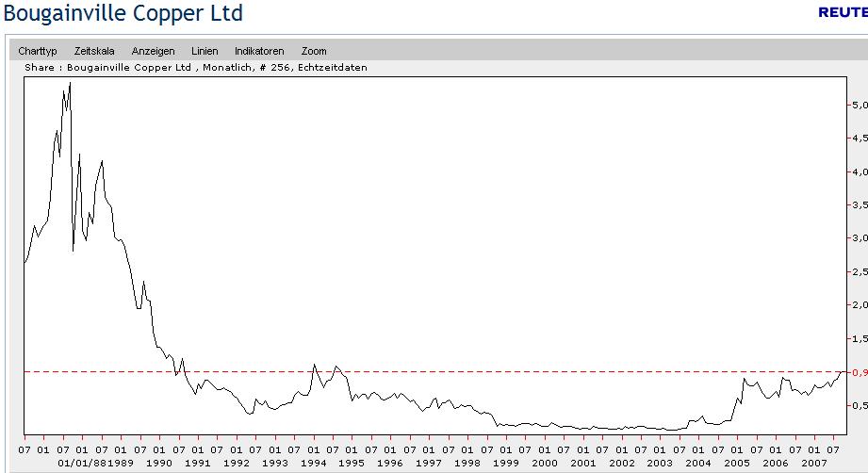The height and width of the screenshot is (473, 868).
Task: Click the Reuters logo at top right
Action: (842, 12)
